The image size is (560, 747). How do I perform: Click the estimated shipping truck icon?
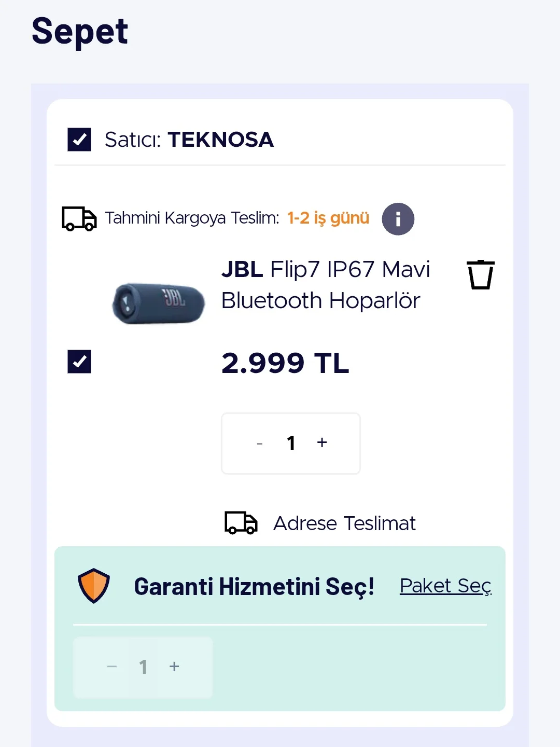click(x=79, y=218)
